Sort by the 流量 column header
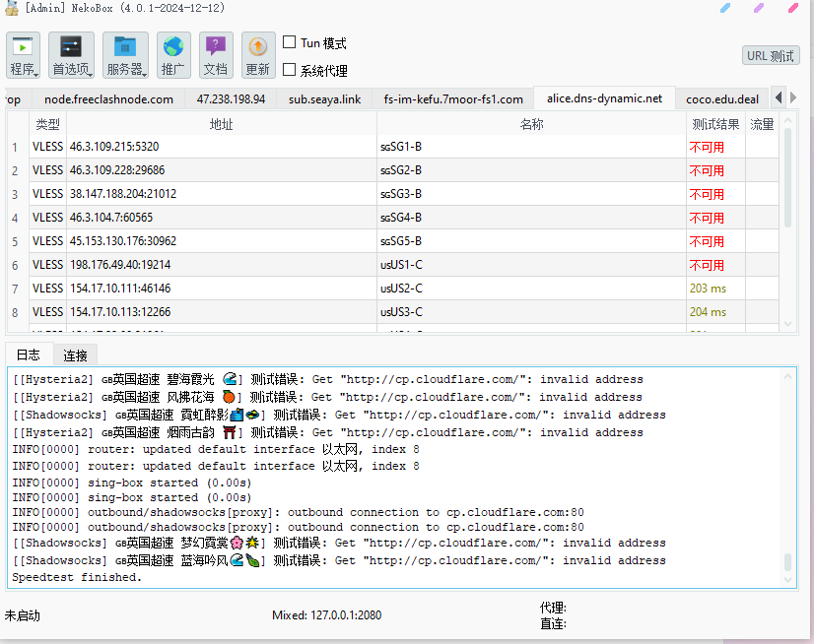This screenshot has width=814, height=644. click(x=762, y=124)
